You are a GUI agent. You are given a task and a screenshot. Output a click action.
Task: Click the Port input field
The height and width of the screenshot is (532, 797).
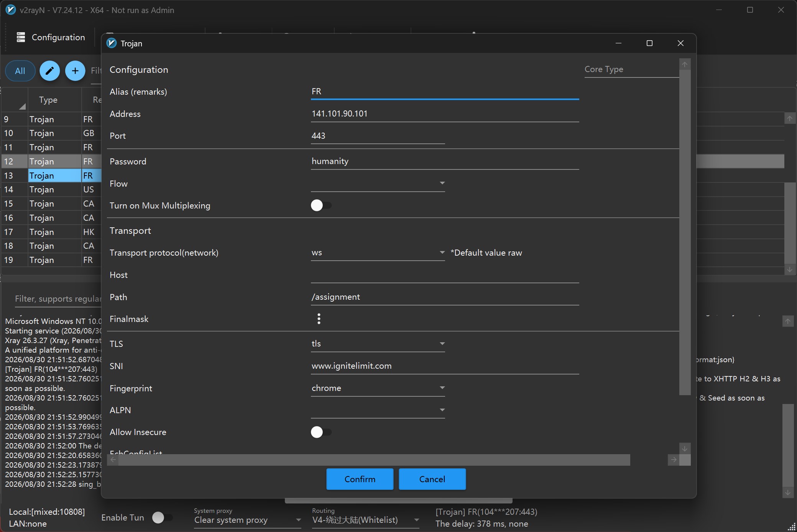(x=378, y=136)
